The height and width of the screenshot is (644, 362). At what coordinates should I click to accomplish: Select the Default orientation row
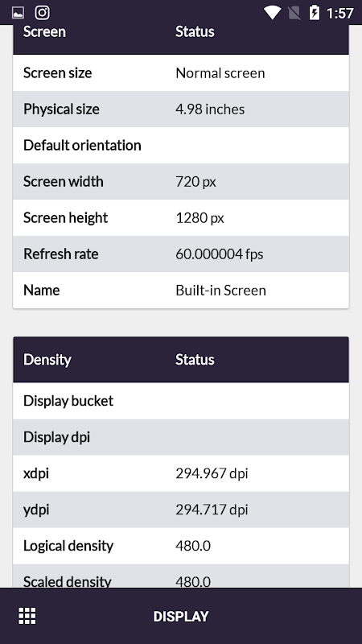point(181,146)
